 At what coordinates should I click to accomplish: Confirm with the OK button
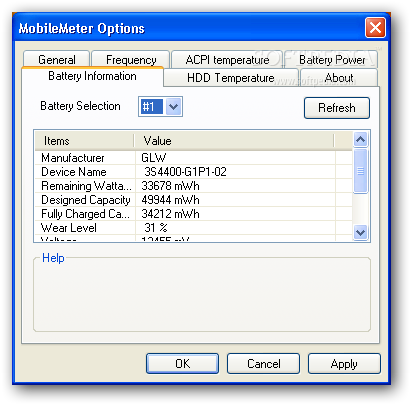(x=182, y=363)
